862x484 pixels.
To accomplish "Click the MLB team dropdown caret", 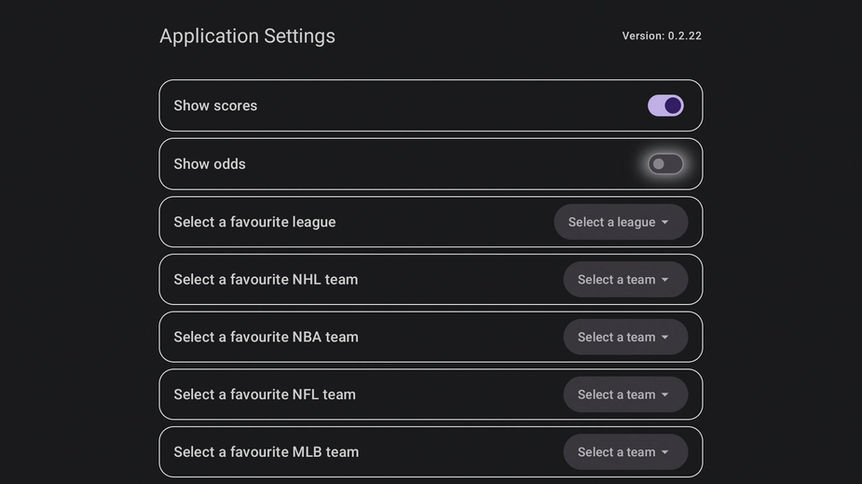I will [x=665, y=453].
